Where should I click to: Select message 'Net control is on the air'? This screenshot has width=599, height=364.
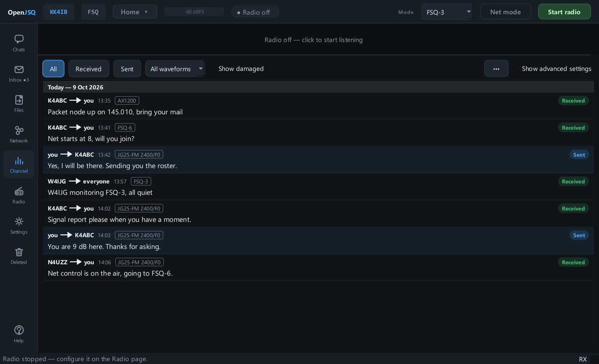coord(318,268)
